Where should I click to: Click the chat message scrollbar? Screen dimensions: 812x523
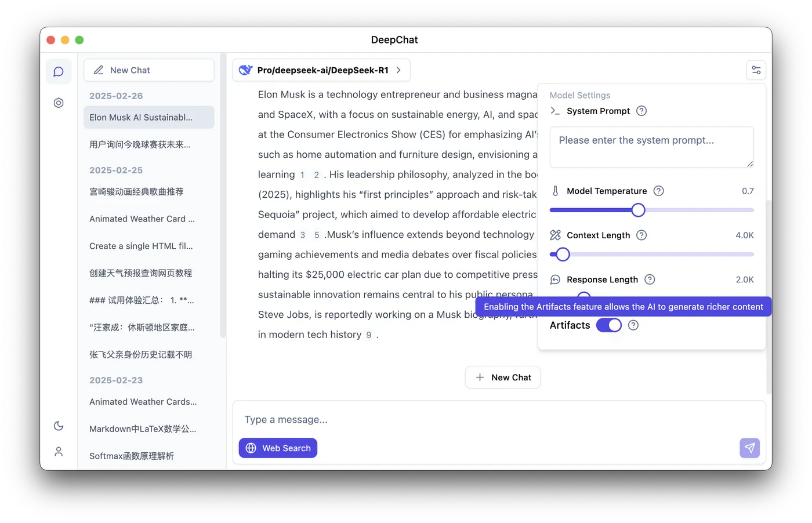[x=769, y=297]
